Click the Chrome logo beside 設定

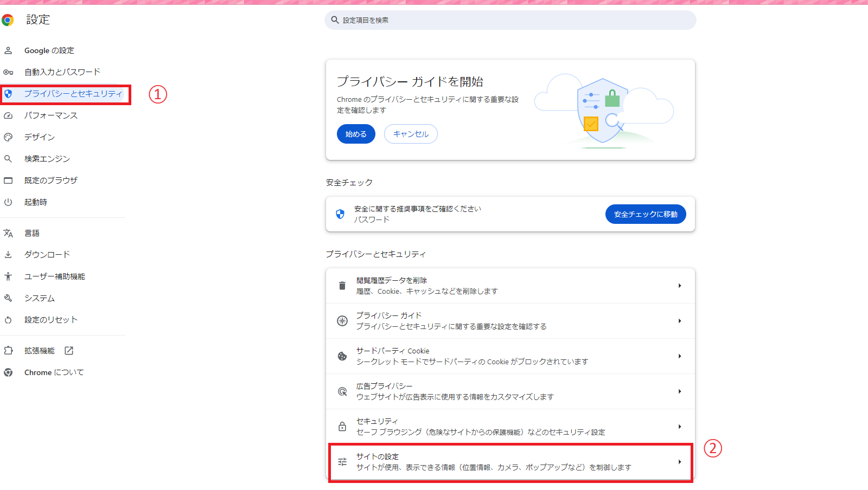[8, 21]
